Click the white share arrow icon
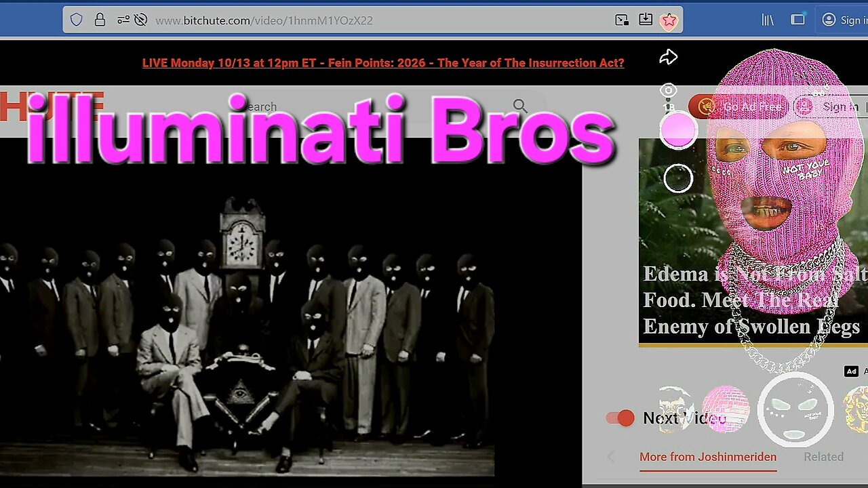 pyautogui.click(x=669, y=58)
